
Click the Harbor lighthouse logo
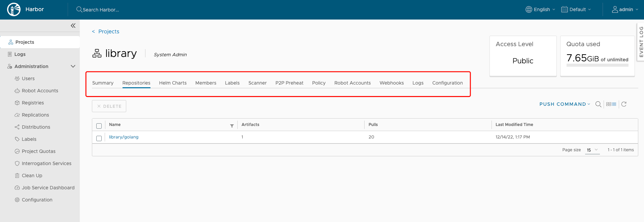pos(14,9)
